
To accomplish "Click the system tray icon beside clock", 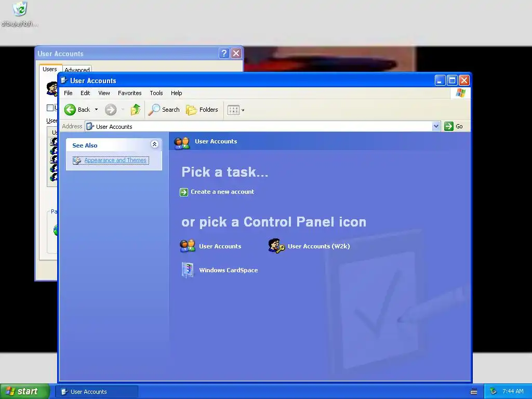I will pos(493,392).
